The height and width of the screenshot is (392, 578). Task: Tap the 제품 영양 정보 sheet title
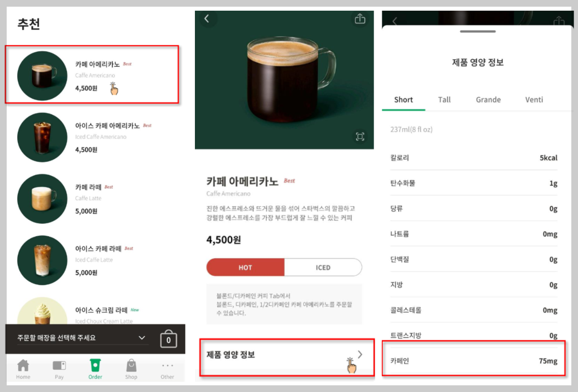(477, 62)
